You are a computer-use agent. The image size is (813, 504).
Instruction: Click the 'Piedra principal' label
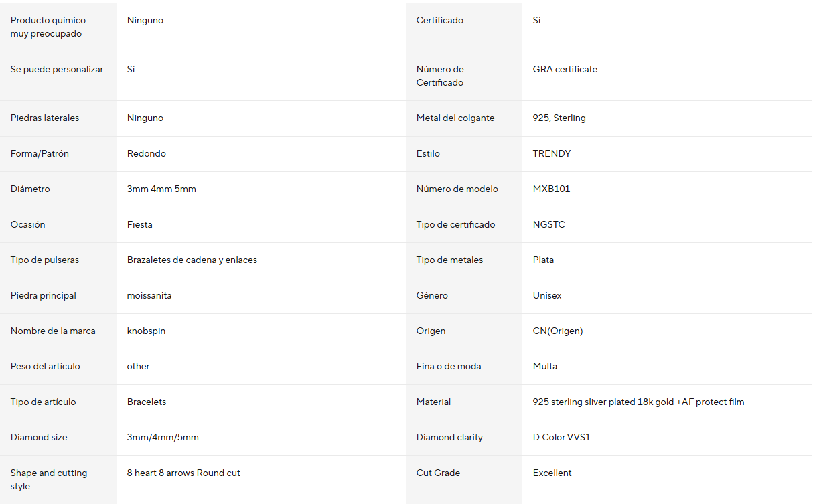pos(44,295)
